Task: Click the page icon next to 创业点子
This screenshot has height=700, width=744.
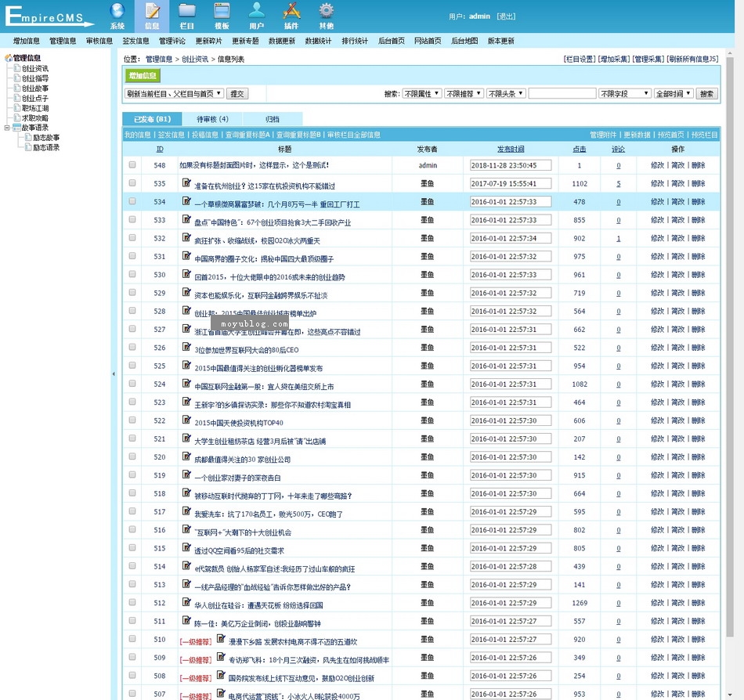Action: tap(17, 98)
